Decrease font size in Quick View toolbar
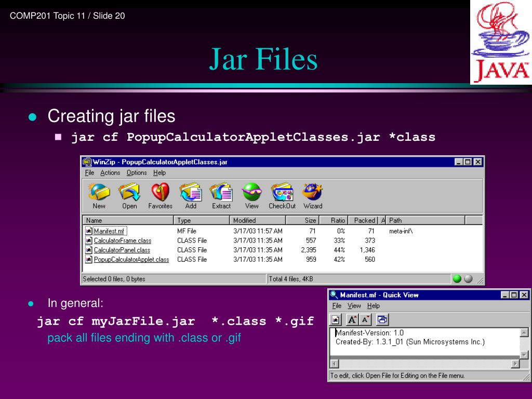Image resolution: width=532 pixels, height=399 pixels. tap(365, 320)
